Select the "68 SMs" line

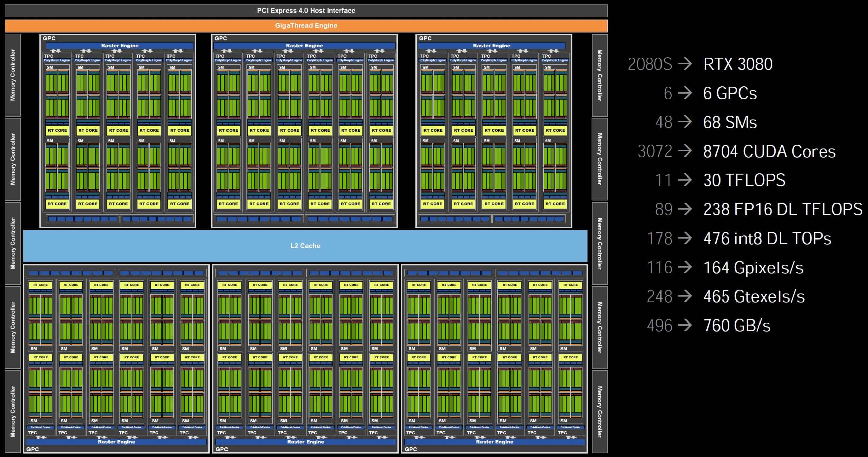tap(730, 122)
